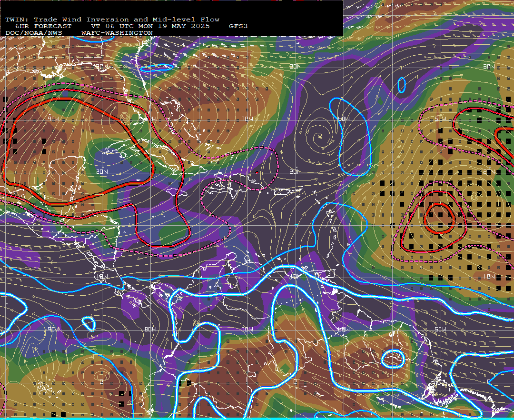
Task: Click the '6HR FORECAST' header text
Action: click(x=43, y=26)
